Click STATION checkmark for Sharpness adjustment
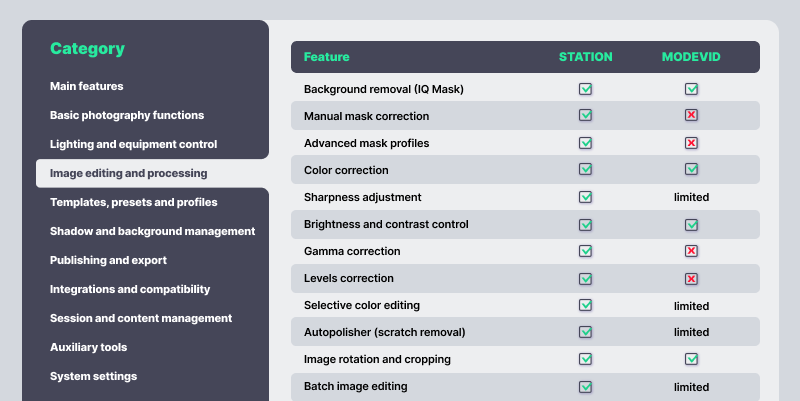800x401 pixels. [586, 197]
